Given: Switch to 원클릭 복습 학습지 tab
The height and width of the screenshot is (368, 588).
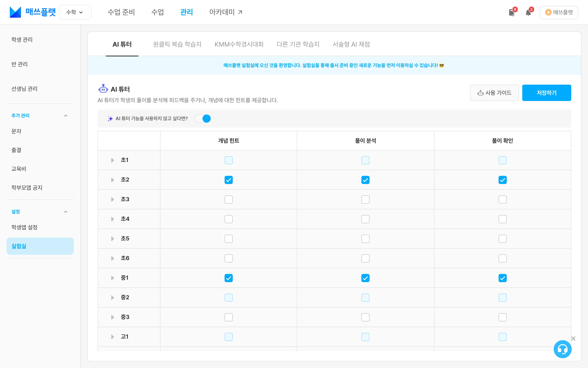Looking at the screenshot, I should click(x=177, y=44).
